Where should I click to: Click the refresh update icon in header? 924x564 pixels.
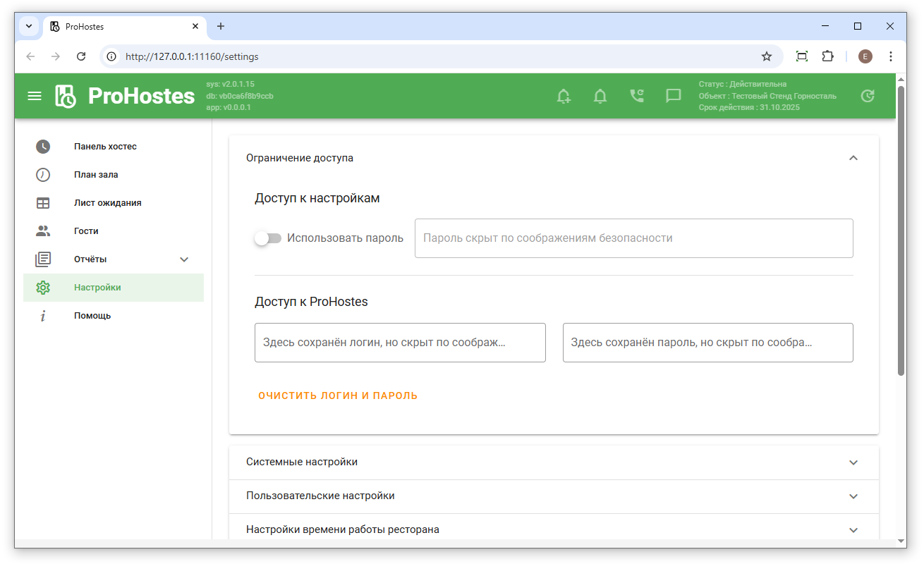coord(868,96)
